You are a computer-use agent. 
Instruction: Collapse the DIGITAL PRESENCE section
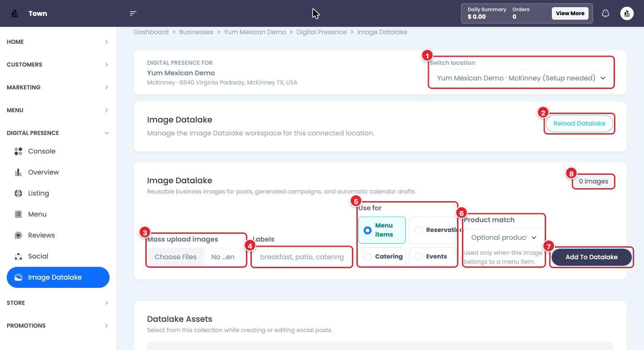(x=58, y=133)
